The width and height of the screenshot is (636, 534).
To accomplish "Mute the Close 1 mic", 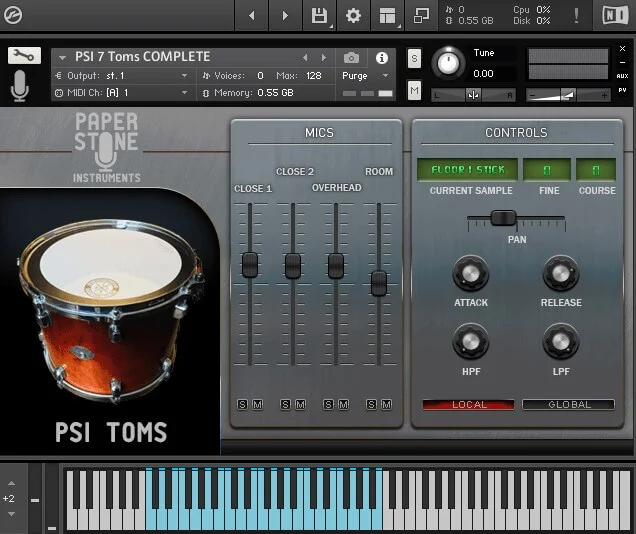I will [258, 404].
